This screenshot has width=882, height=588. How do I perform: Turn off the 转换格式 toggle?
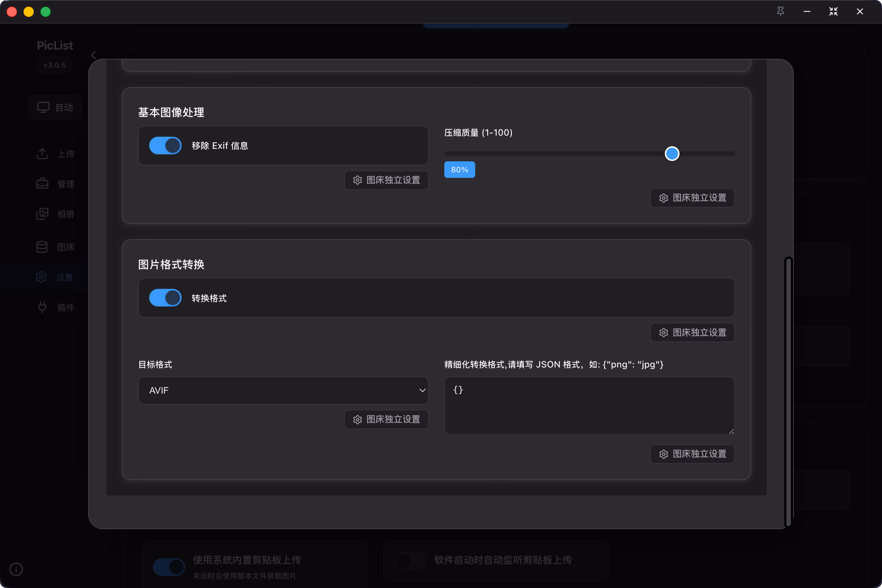[x=165, y=298]
